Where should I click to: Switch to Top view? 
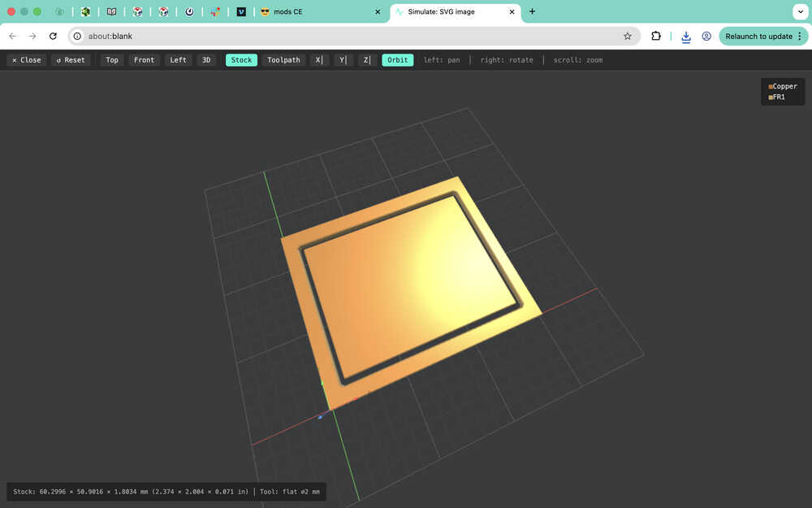point(112,60)
